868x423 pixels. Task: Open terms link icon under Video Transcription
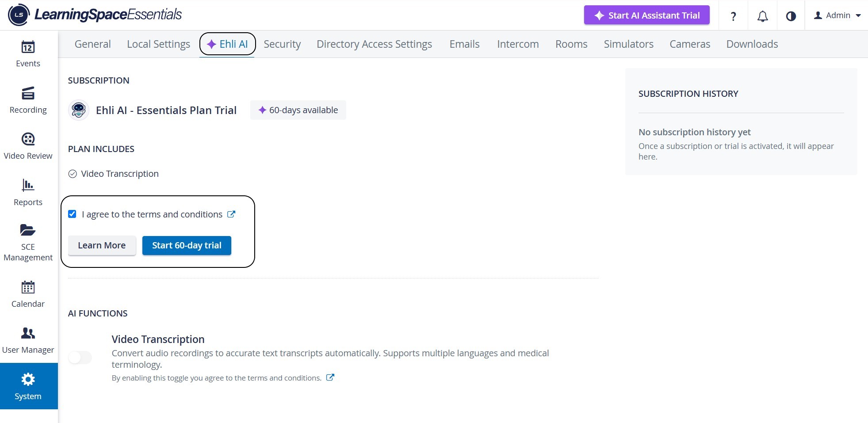pyautogui.click(x=330, y=377)
